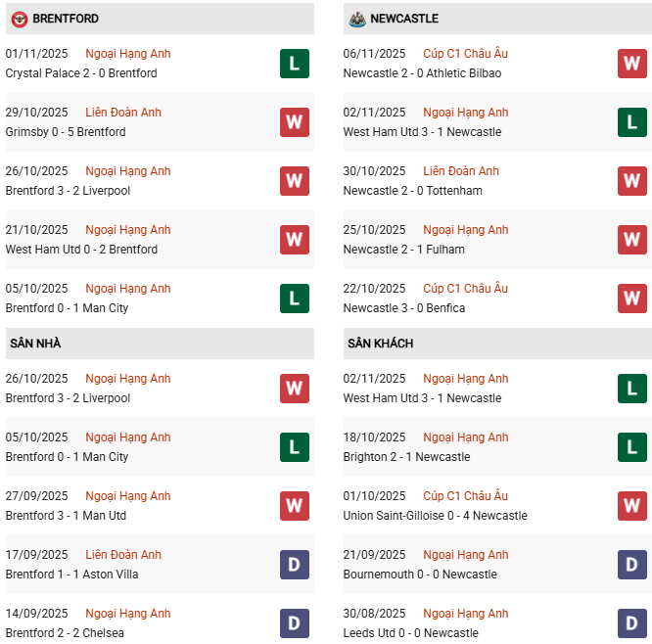Open the West Ham Utd 0 - 2 Brentford result
Image resolution: width=652 pixels, height=644 pixels.
coord(81,250)
